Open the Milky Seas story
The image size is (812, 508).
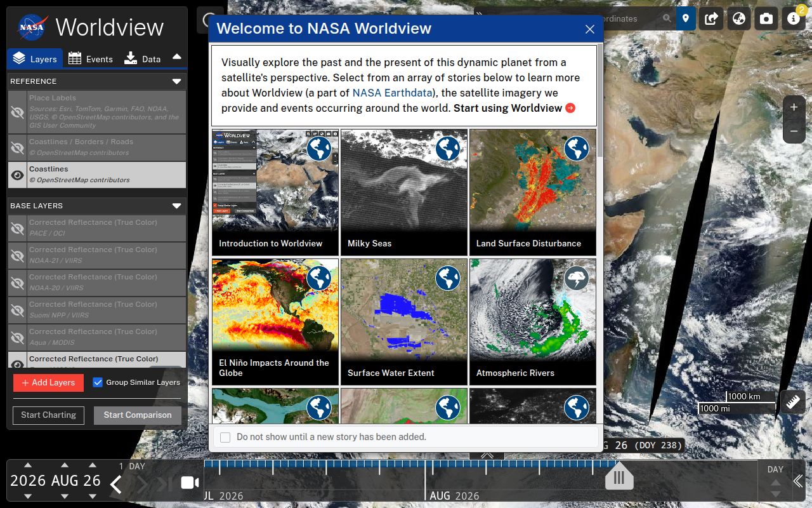pos(404,192)
